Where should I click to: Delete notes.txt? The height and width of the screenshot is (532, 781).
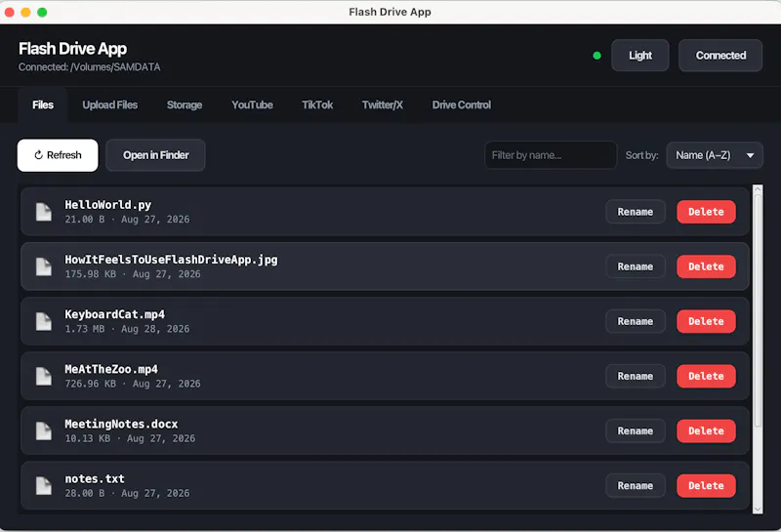pyautogui.click(x=706, y=486)
